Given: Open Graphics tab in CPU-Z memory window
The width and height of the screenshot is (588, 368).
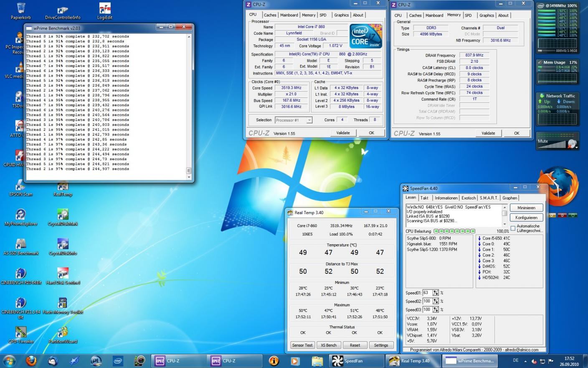Looking at the screenshot, I should [x=487, y=15].
